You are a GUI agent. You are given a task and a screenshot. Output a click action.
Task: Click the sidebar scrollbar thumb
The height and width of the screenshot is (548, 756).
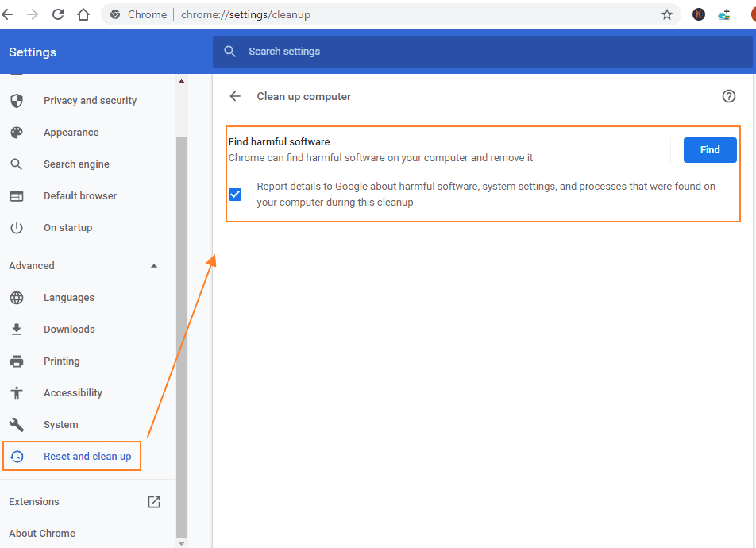181,337
